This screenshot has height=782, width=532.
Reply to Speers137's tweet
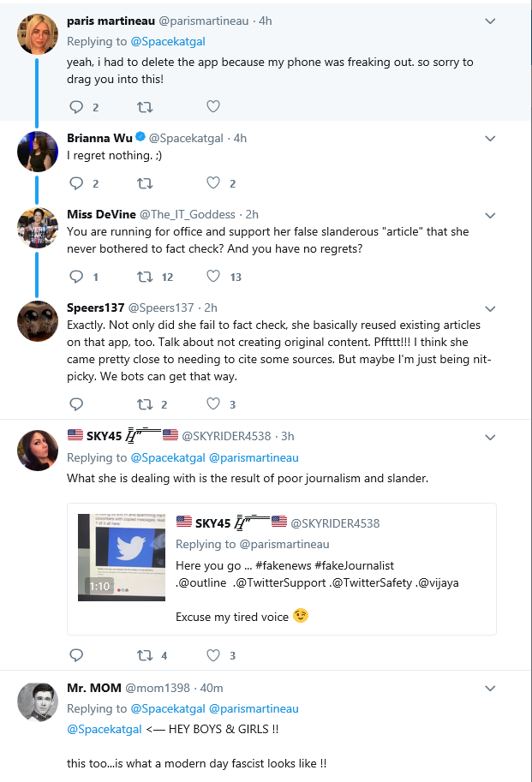point(76,404)
